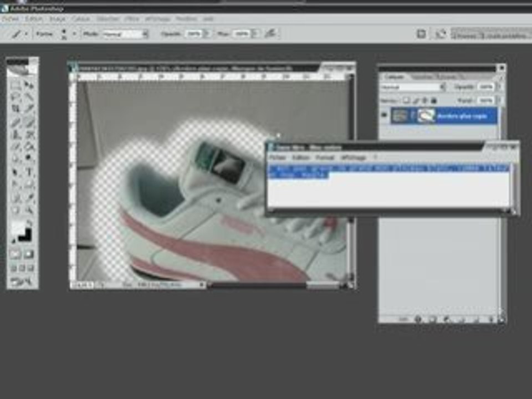Switch to Quick Mask mode
This screenshot has width=532, height=399.
click(x=29, y=254)
